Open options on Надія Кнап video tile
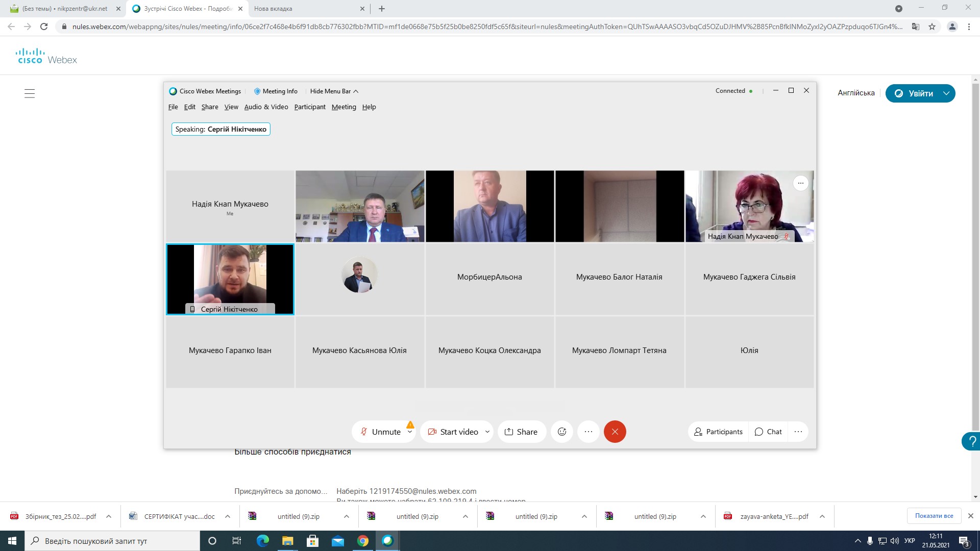 pyautogui.click(x=800, y=183)
